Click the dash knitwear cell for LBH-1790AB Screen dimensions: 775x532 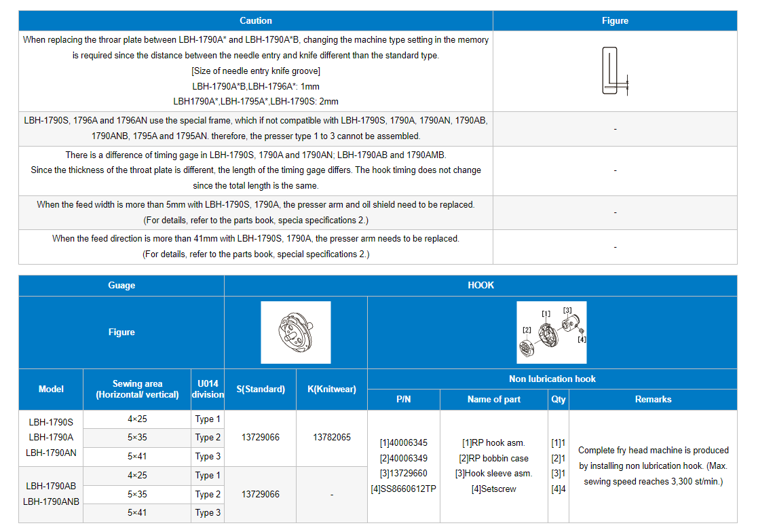tap(332, 495)
